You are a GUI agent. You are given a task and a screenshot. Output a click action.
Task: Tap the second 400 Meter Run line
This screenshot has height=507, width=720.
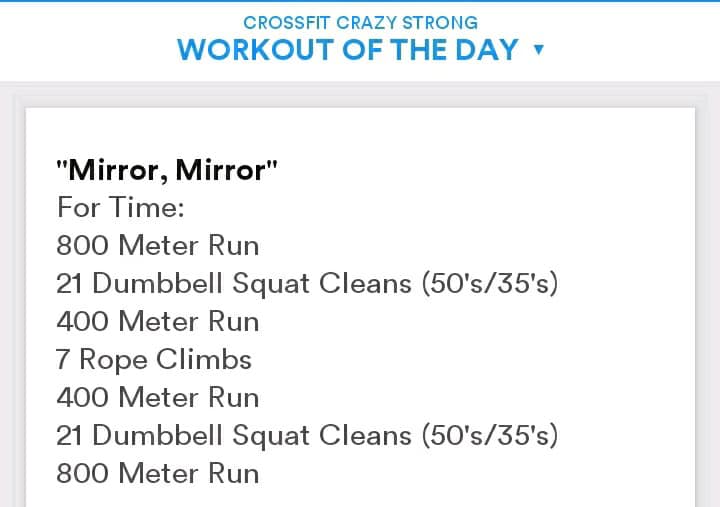click(x=158, y=398)
